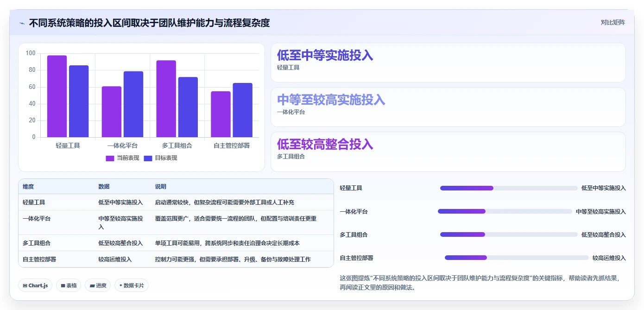Viewport: 644px width, 310px height.
Task: Click the 表格 tag chip
Action: tap(69, 285)
